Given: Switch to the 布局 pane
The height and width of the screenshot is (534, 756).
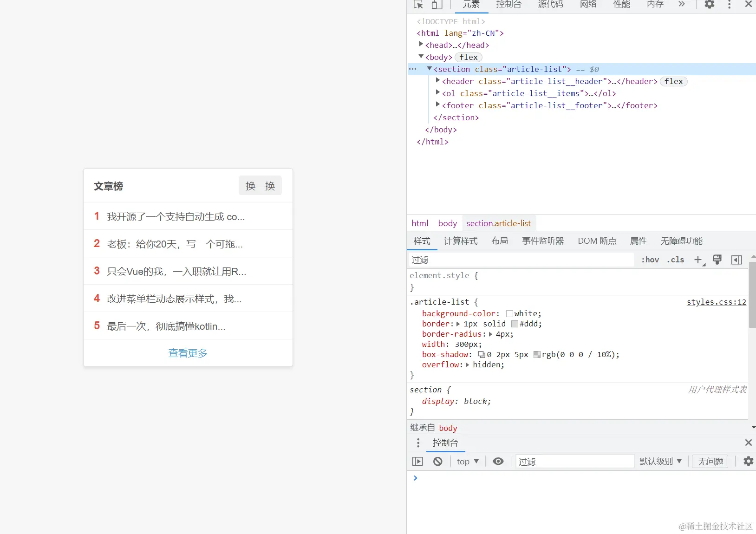Looking at the screenshot, I should 500,241.
